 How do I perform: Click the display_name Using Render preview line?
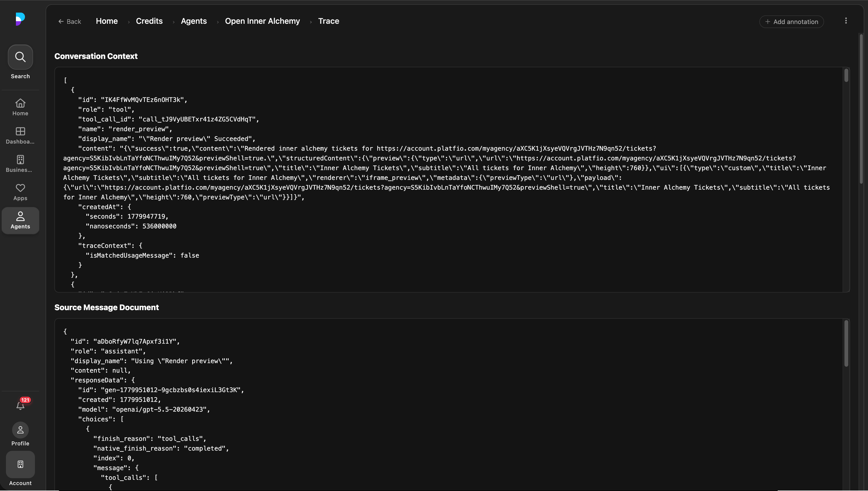(x=151, y=361)
